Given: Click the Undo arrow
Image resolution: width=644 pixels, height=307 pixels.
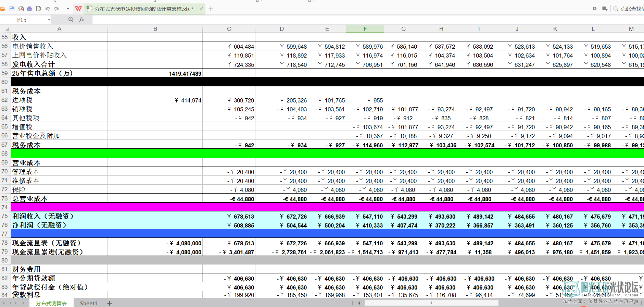Looking at the screenshot, I should point(48,9).
